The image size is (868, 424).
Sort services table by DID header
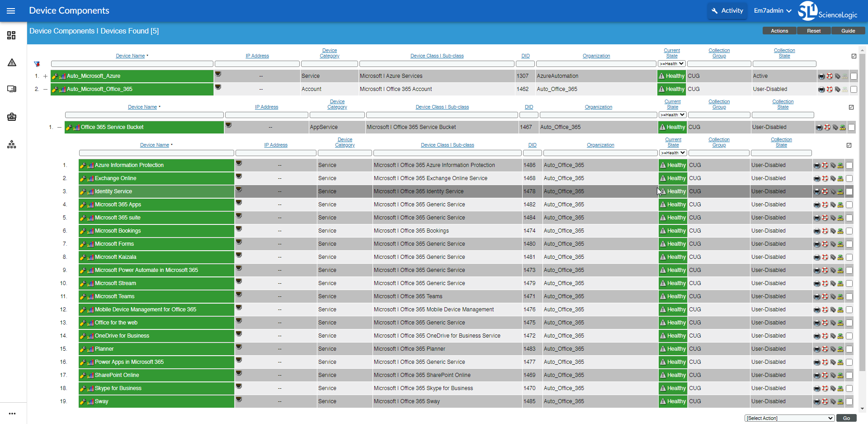click(x=533, y=145)
